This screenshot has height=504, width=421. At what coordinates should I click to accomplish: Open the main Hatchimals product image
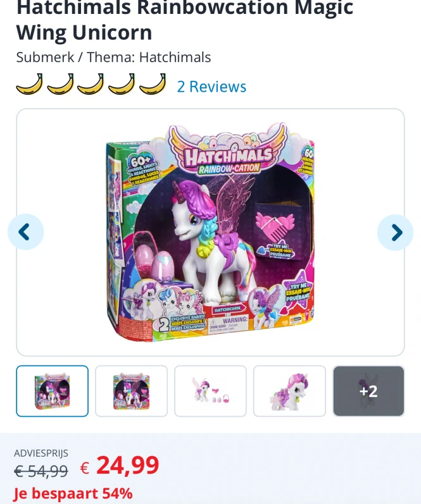click(x=210, y=232)
